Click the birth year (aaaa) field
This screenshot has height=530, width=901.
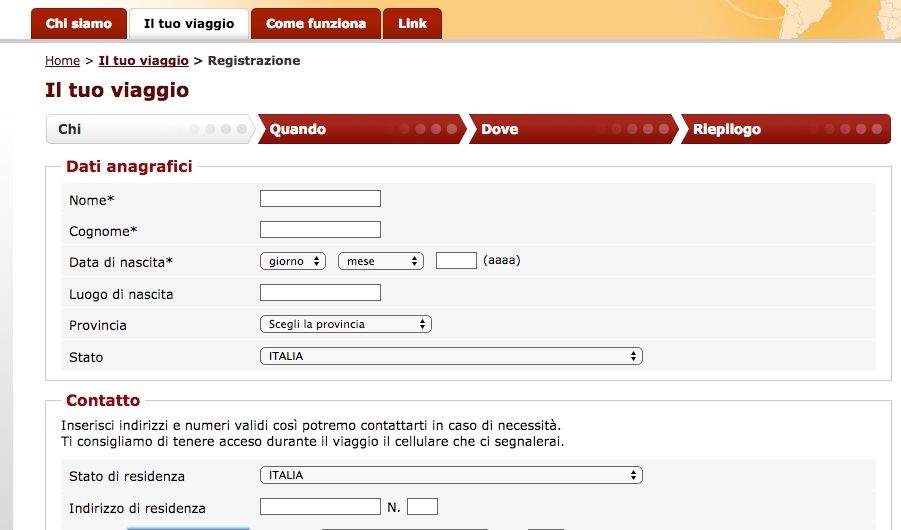[x=456, y=261]
